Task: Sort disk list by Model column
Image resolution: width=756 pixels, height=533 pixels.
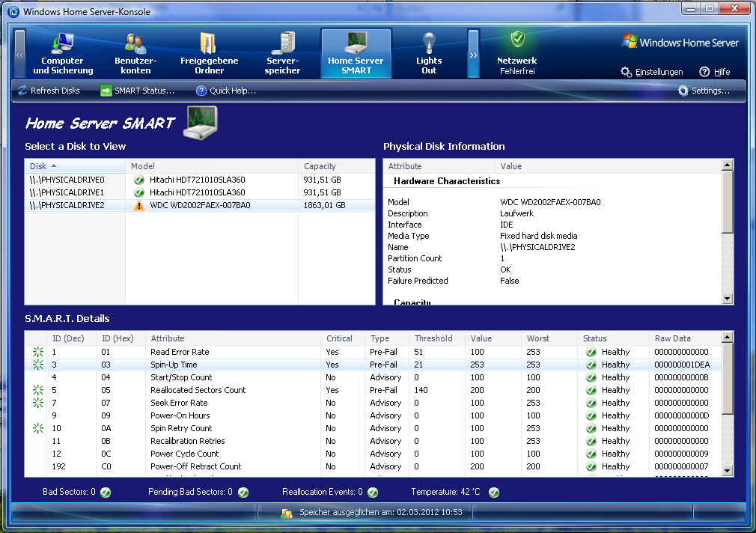Action: [x=212, y=166]
